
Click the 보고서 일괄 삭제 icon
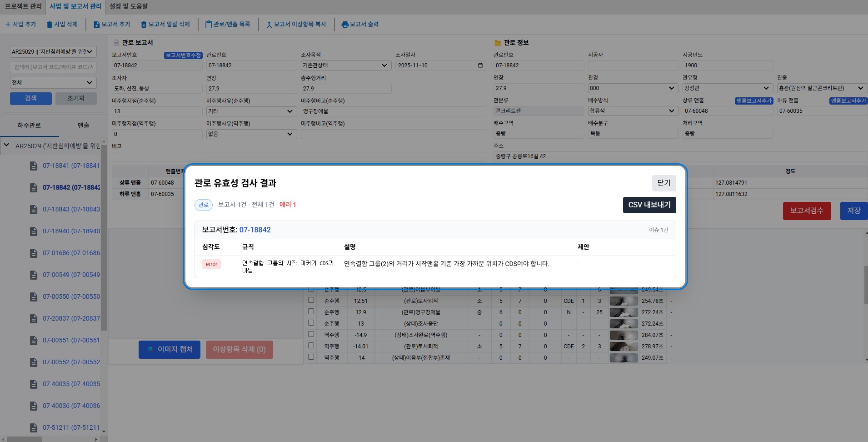[x=144, y=25]
